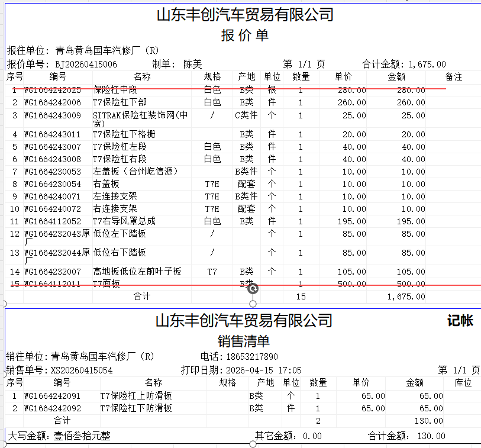481x448 pixels.
Task: Click the 销售清单 title heading
Action: [x=244, y=341]
